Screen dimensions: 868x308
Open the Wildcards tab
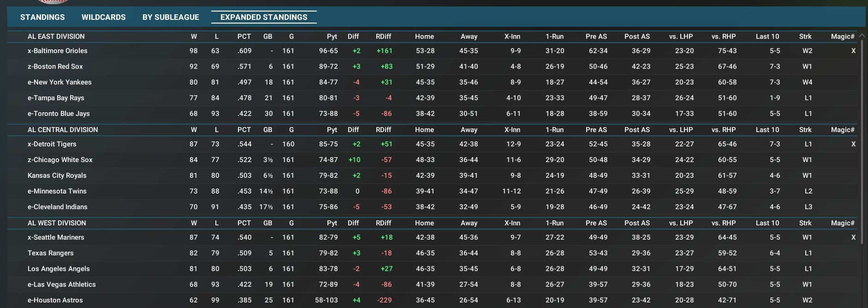tap(103, 17)
